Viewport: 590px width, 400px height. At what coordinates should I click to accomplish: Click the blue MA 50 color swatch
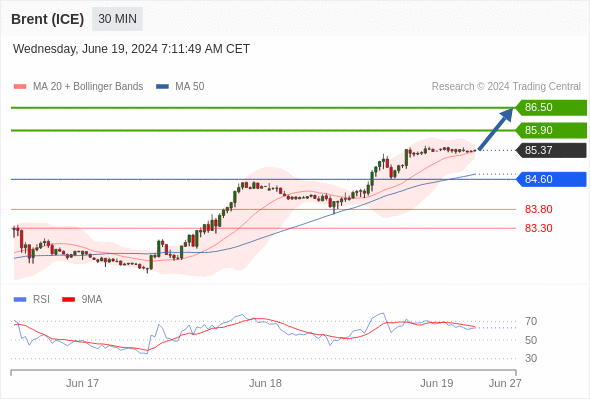coord(163,87)
